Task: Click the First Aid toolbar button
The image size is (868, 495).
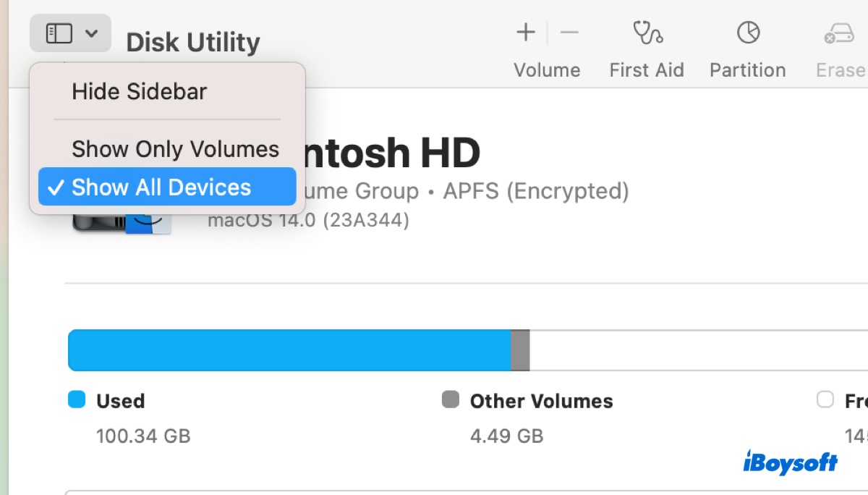Action: pos(646,43)
